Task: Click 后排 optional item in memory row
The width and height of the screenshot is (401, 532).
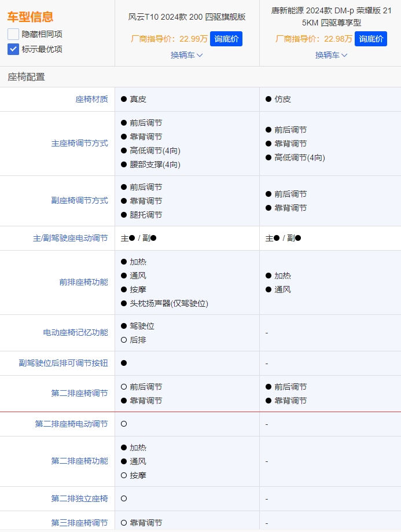Action: (x=138, y=340)
